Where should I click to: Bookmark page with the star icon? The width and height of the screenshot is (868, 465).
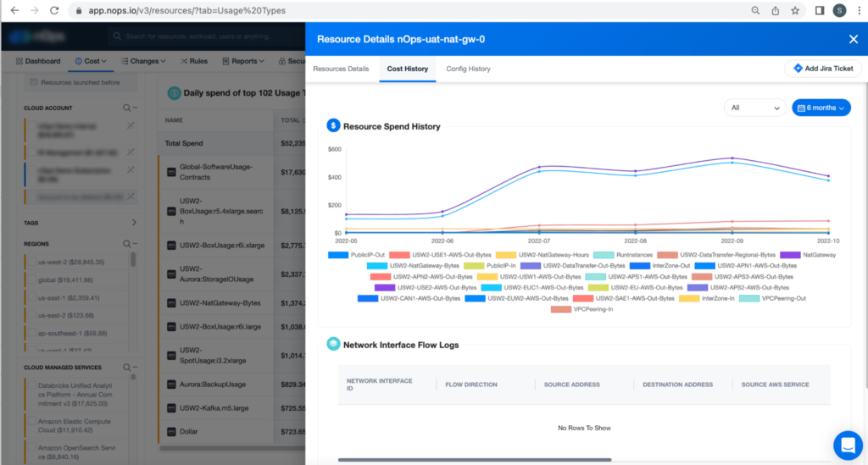795,10
